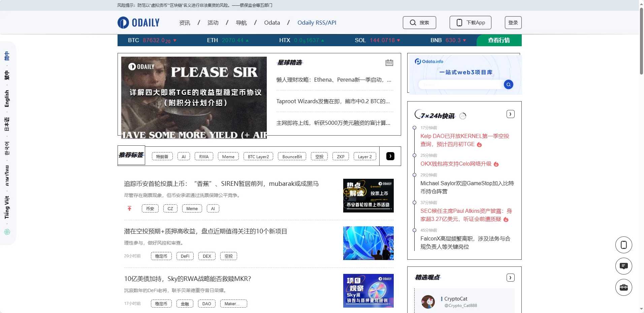The height and width of the screenshot is (313, 644).
Task: Click the search magnifier in 搜索 button
Action: pyautogui.click(x=413, y=22)
